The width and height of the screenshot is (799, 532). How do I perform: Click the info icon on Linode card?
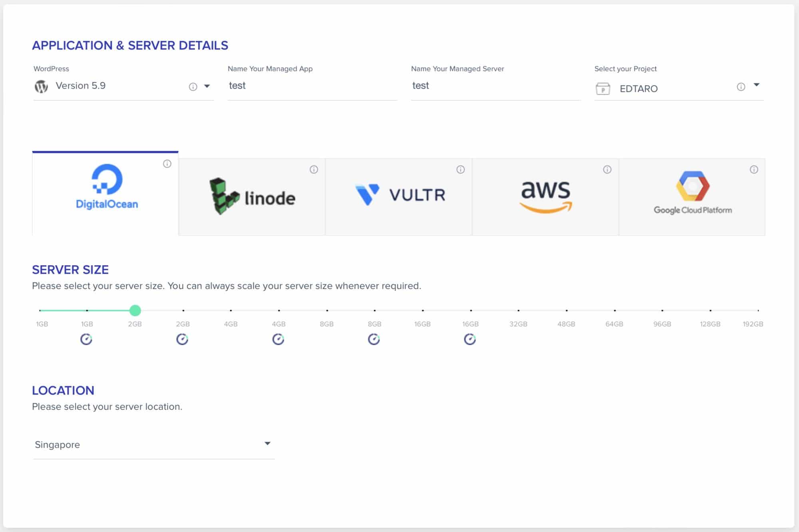[x=314, y=170]
